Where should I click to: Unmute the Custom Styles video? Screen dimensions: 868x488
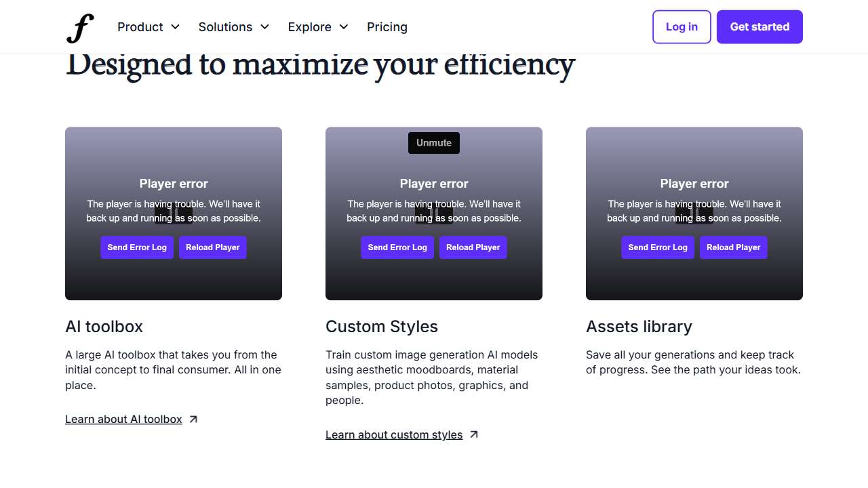pos(433,143)
